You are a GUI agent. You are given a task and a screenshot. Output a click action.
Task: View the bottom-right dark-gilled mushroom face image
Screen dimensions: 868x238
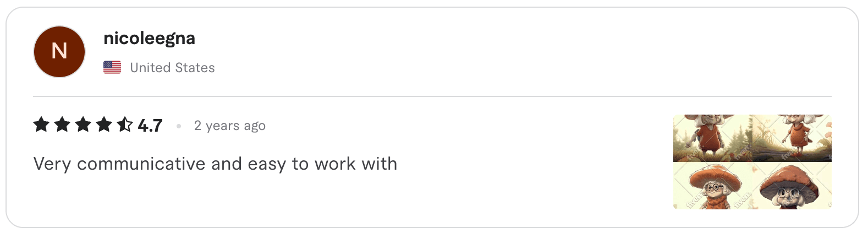792,186
